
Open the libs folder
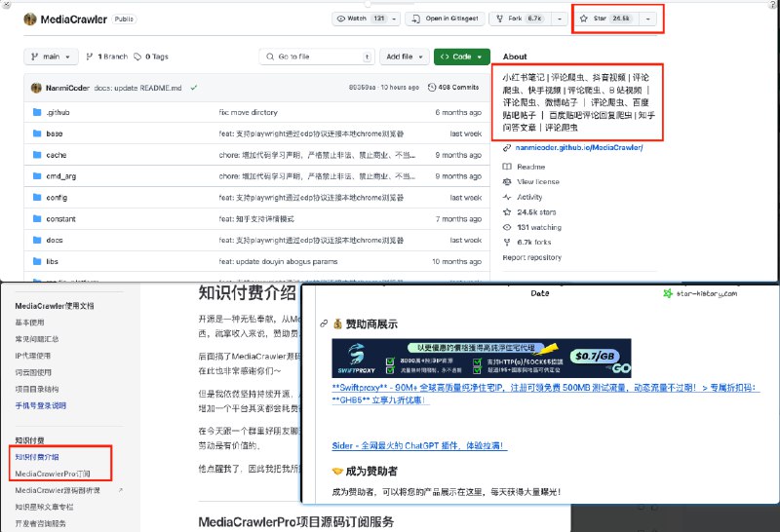point(53,261)
